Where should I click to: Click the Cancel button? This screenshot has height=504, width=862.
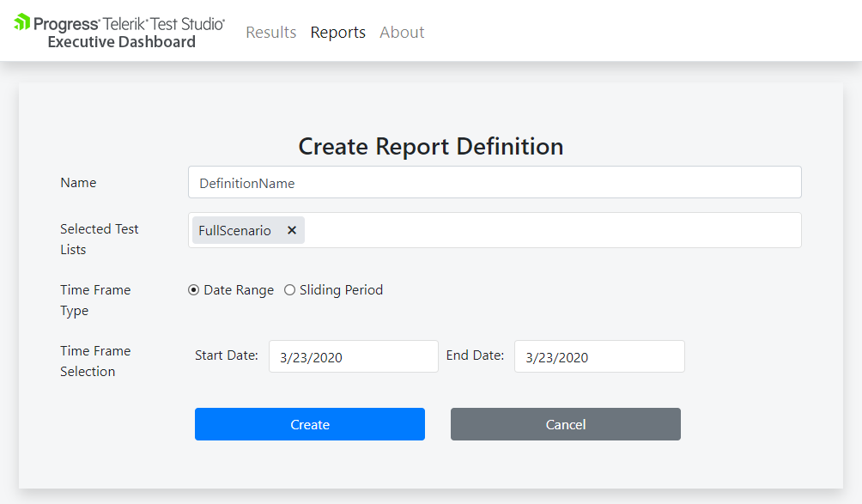pos(566,424)
